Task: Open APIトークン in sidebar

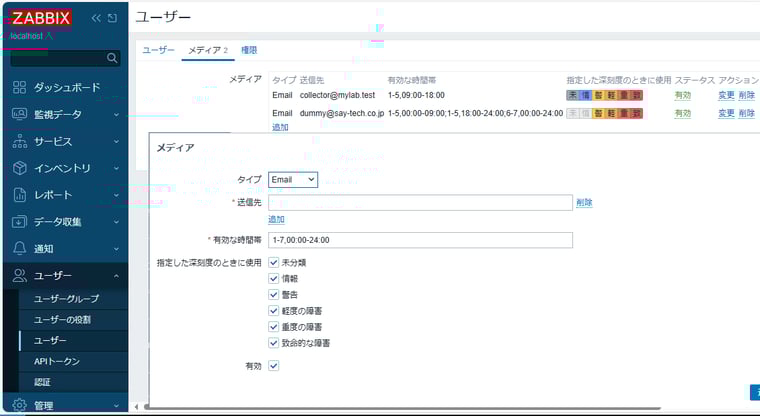Action: [57, 361]
